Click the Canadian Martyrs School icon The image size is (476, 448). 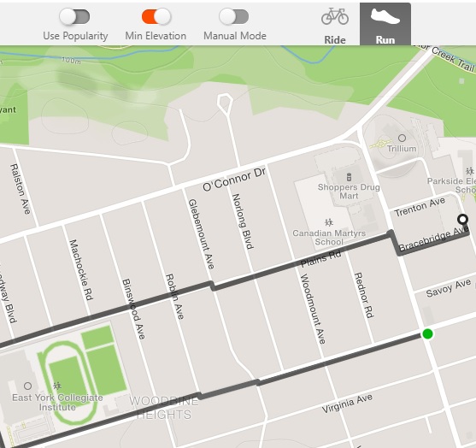pyautogui.click(x=329, y=223)
